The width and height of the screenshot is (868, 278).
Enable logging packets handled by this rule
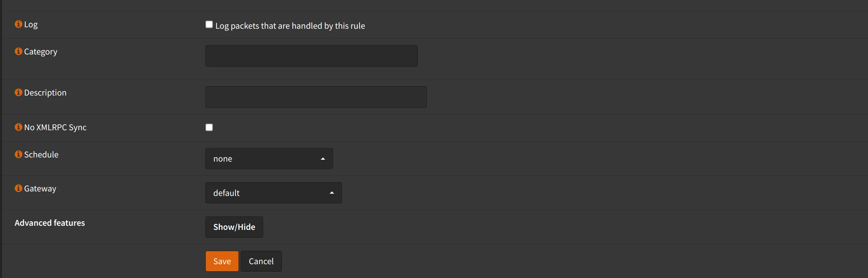(209, 25)
